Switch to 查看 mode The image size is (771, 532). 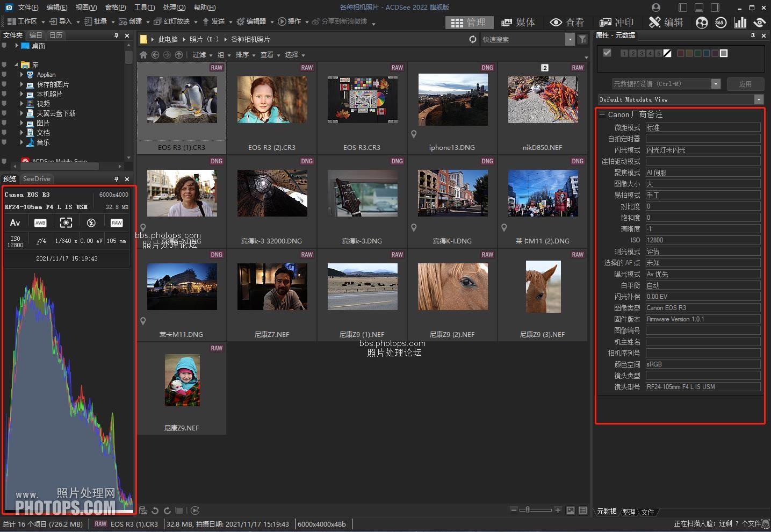point(567,22)
